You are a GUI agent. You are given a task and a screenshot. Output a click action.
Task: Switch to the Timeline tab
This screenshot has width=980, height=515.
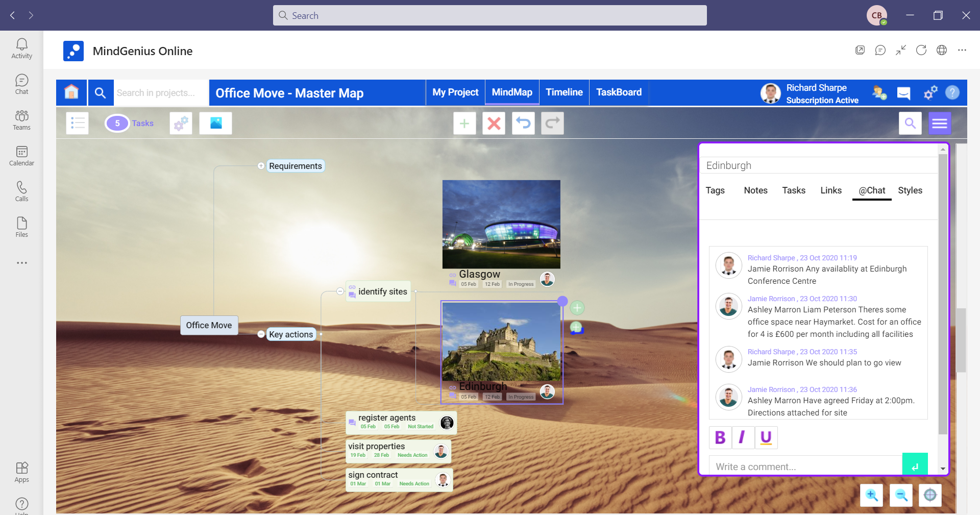564,92
